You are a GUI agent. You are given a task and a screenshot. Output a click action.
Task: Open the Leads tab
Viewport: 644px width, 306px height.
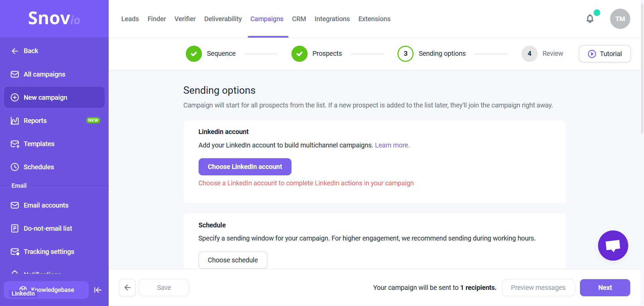click(x=130, y=19)
